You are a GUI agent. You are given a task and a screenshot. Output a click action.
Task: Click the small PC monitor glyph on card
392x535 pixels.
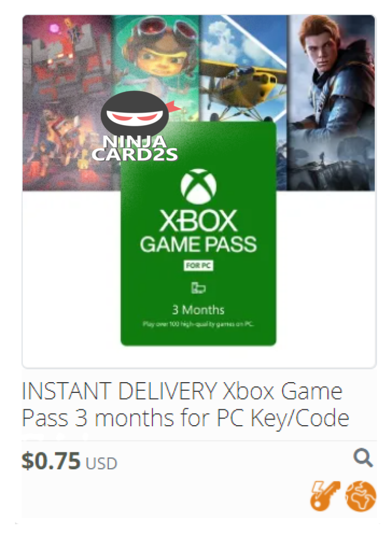click(198, 288)
